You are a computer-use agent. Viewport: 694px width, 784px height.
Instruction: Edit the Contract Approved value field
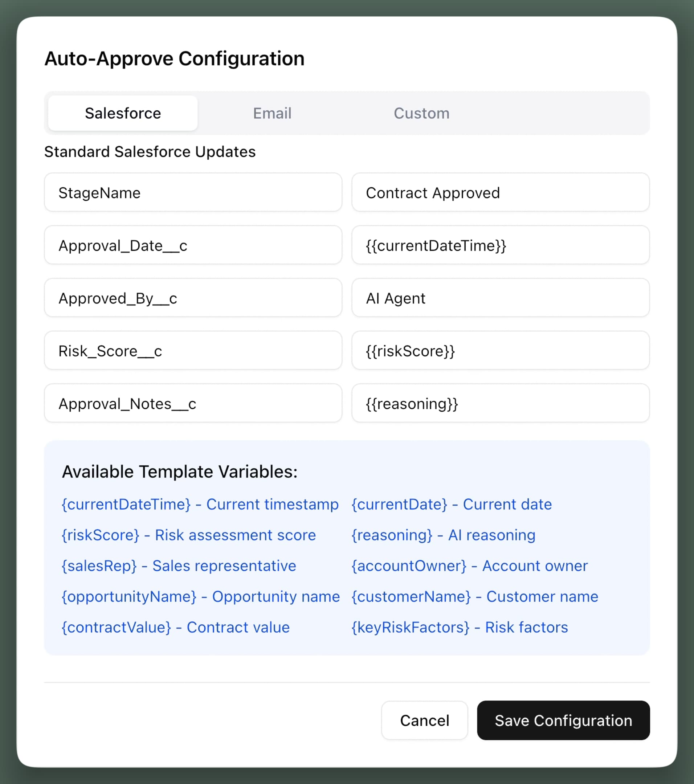click(500, 192)
